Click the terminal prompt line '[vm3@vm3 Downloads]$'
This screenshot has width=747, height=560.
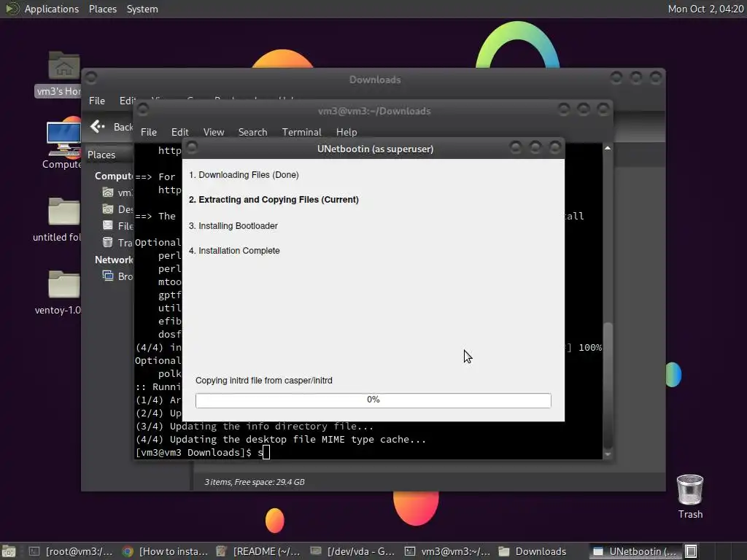[193, 452]
